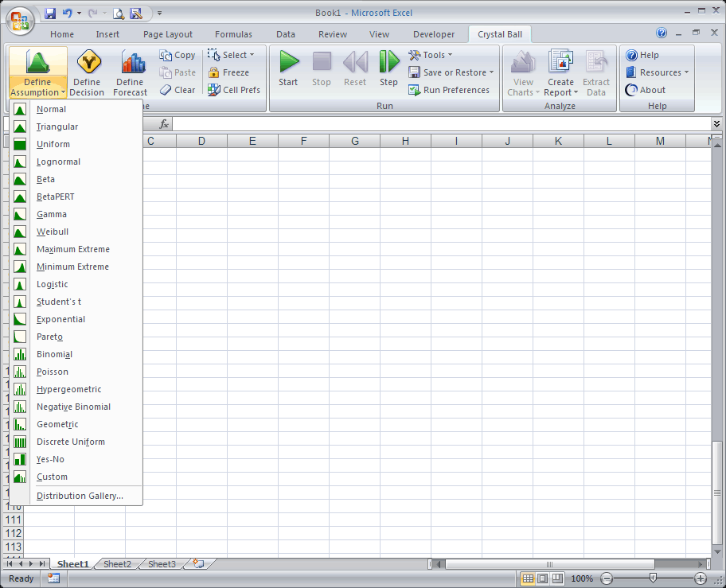Open Customize Quick Access Toolbar dropdown

(x=159, y=14)
